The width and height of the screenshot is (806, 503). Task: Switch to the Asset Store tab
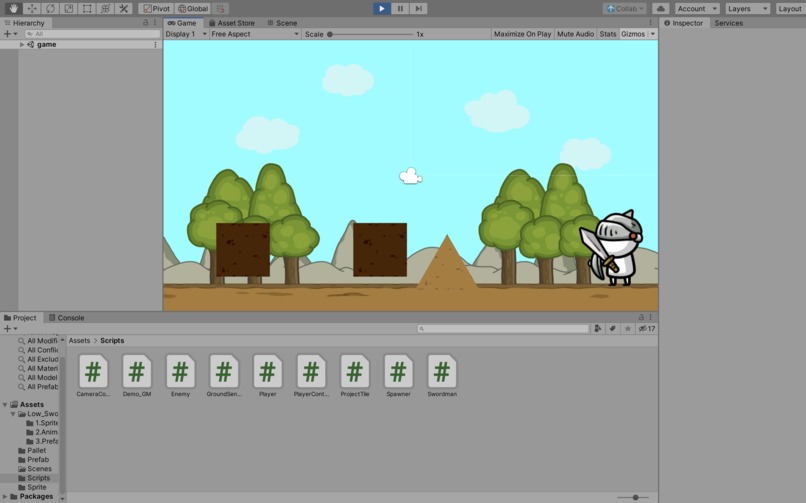click(232, 23)
